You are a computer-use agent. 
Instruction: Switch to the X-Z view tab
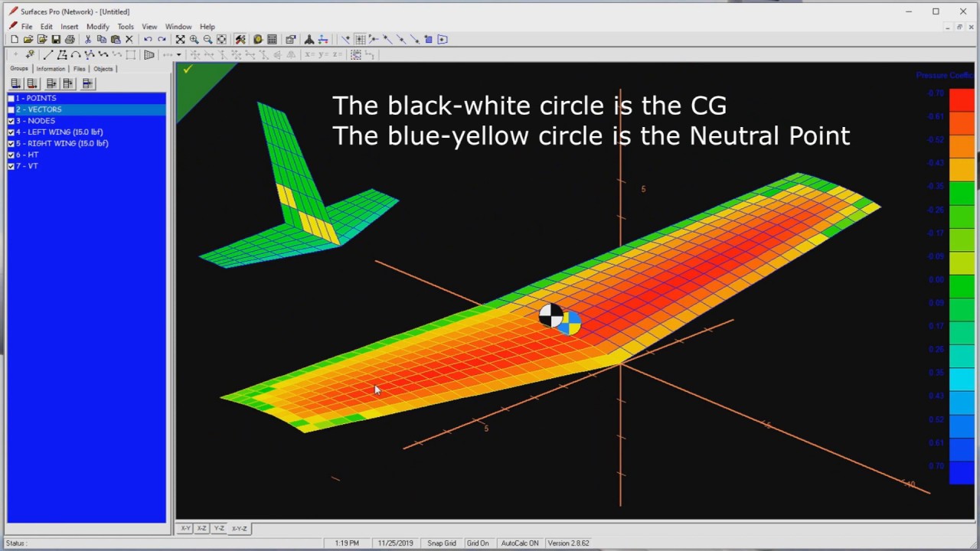202,528
